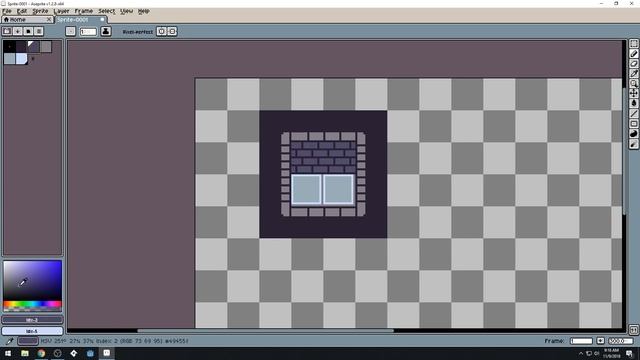Viewport: 640px width, 360px height.
Task: Select the blue-gray palette swatch
Action: pos(9,59)
